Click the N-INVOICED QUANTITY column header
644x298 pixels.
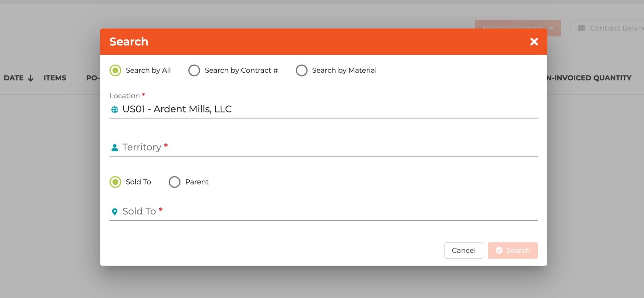[x=589, y=78]
